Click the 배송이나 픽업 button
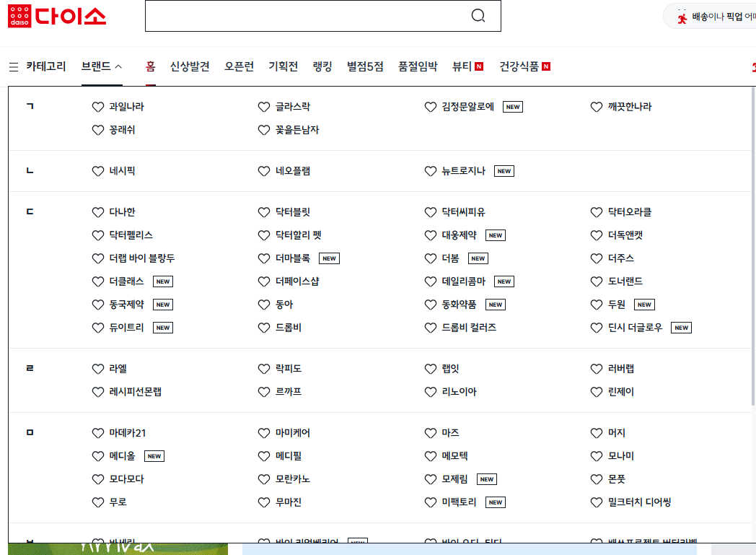The width and height of the screenshot is (756, 555). click(x=710, y=17)
